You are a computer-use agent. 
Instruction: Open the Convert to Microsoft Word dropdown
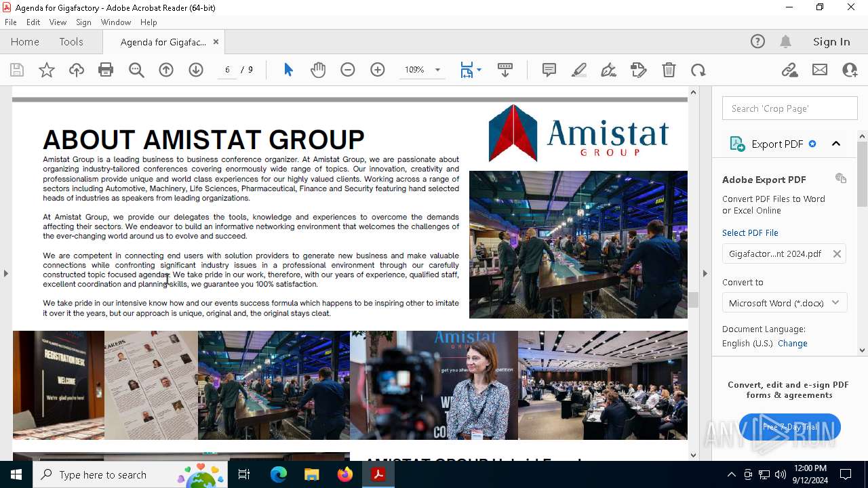[784, 303]
